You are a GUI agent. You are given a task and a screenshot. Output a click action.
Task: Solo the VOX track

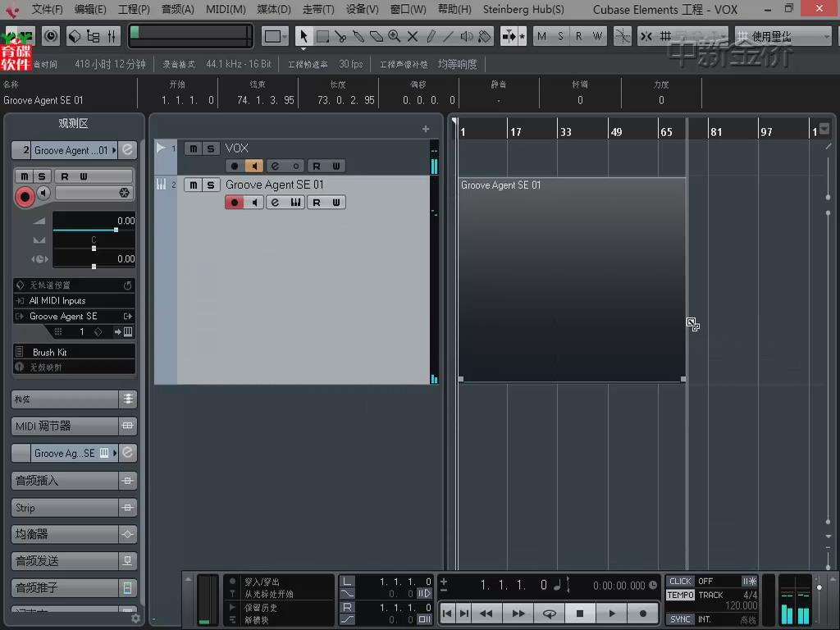[211, 148]
